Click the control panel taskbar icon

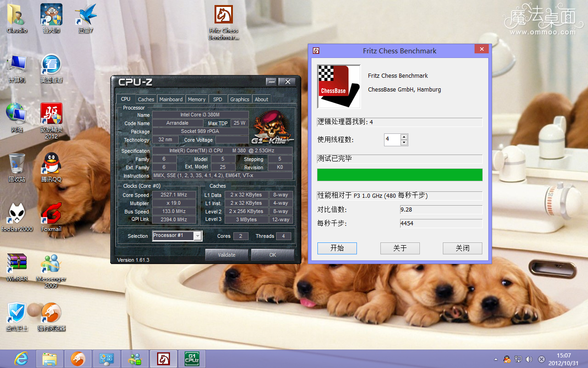107,359
